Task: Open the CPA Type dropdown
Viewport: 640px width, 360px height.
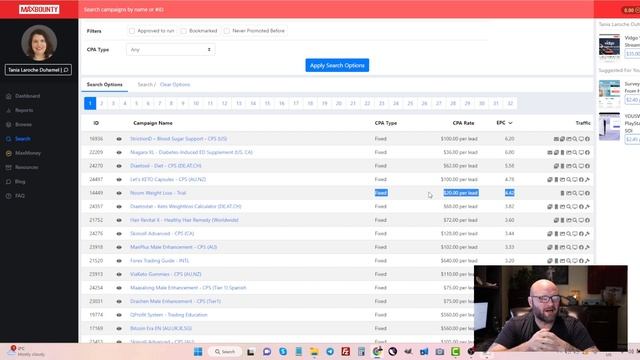Action: click(x=171, y=49)
